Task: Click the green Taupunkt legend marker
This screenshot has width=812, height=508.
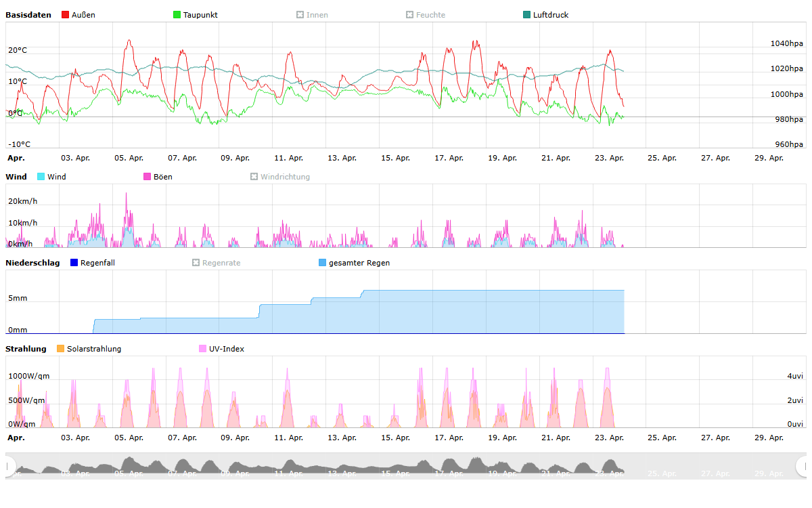Action: coord(177,15)
